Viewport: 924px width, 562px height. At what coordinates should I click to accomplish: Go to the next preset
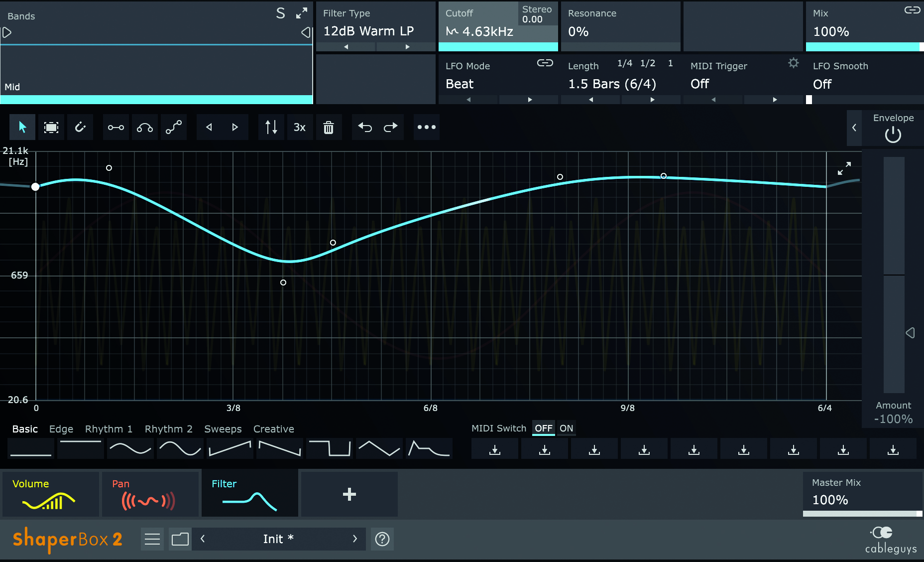354,539
